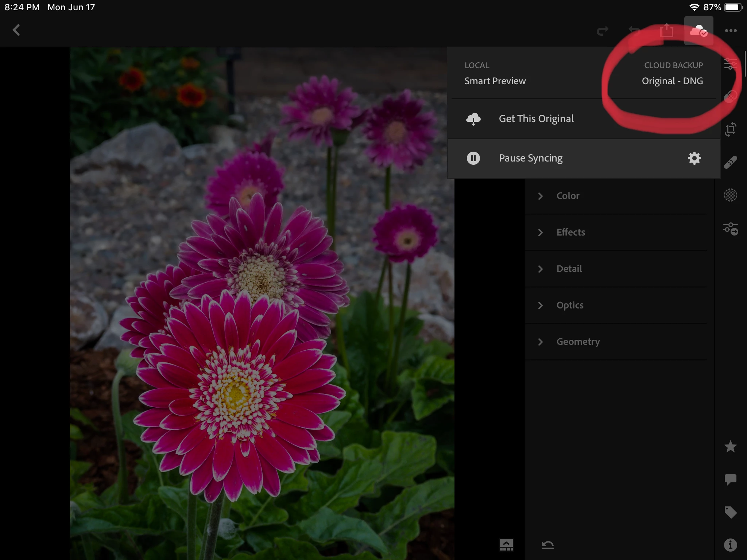Screen dimensions: 747x560
Task: Open the cloud sync status icon
Action: [x=698, y=31]
